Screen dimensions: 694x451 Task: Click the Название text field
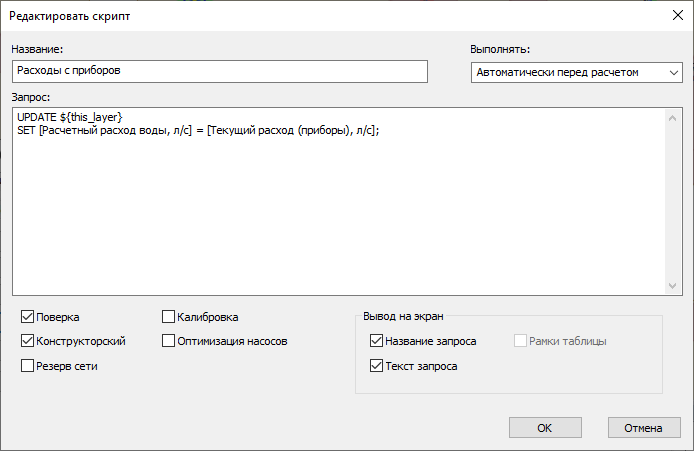click(219, 71)
